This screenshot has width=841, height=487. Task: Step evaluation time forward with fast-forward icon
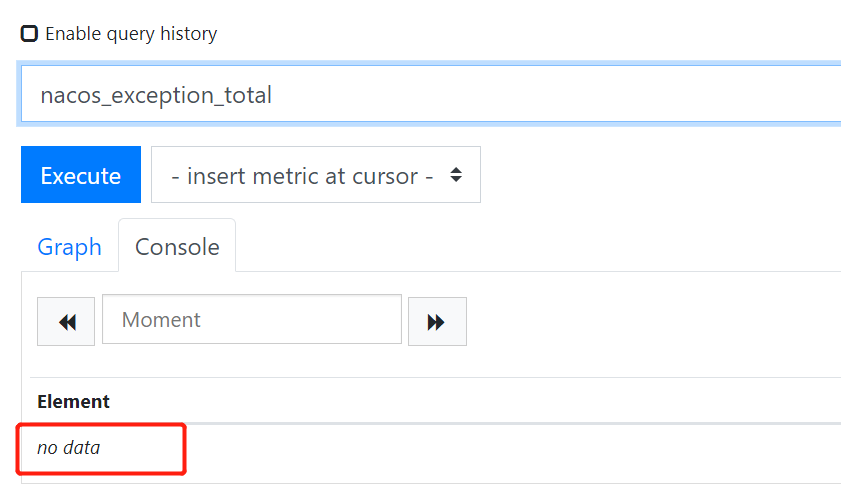click(437, 322)
